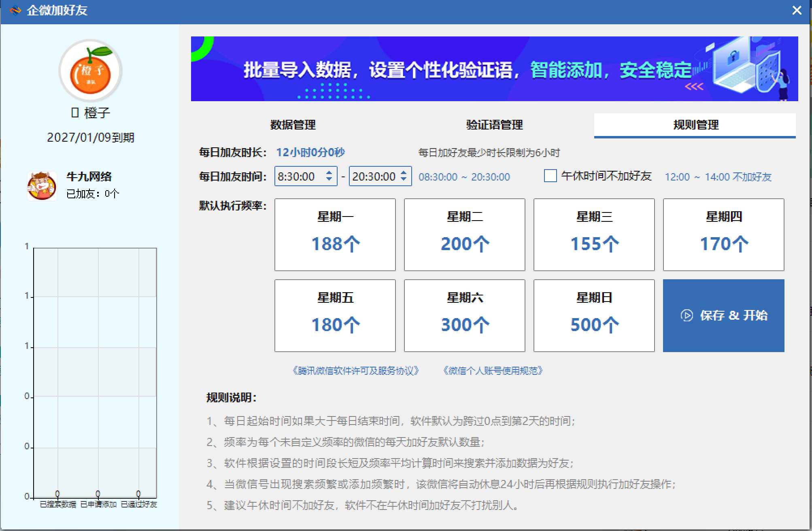This screenshot has height=531, width=812.
Task: Open 腾讯微信软件许可及服务协议 link
Action: click(355, 371)
